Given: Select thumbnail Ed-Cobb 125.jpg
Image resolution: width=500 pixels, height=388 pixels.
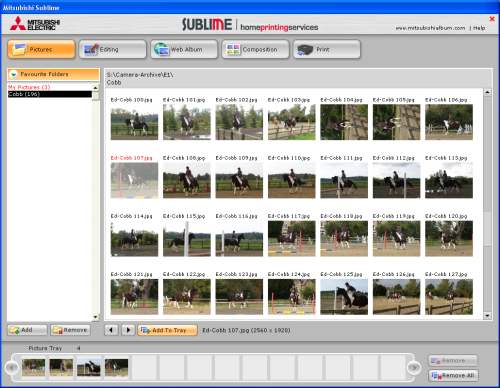Looking at the screenshot, I should pos(344,297).
